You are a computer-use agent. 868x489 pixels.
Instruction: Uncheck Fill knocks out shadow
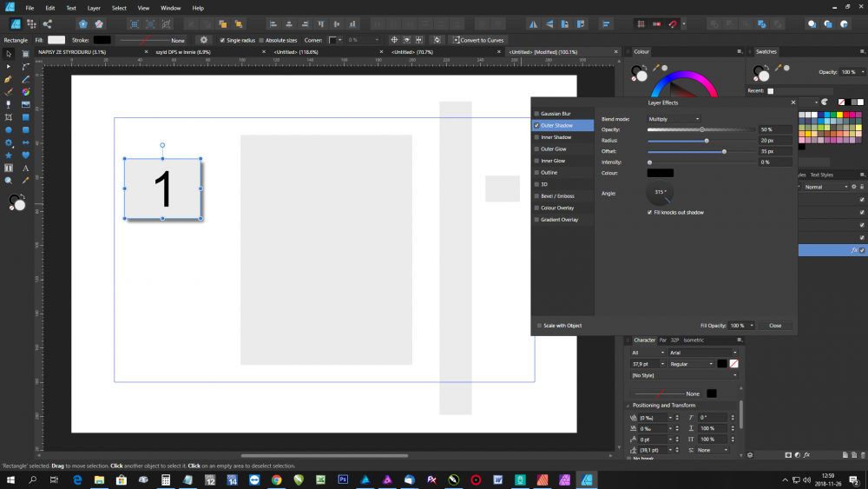[x=650, y=212]
